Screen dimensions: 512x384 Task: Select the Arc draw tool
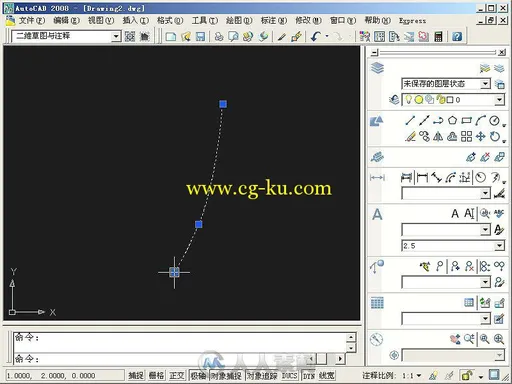480,120
